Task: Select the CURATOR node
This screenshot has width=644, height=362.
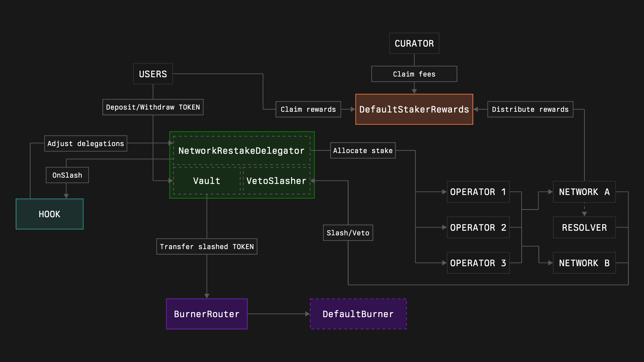Action: (x=414, y=43)
